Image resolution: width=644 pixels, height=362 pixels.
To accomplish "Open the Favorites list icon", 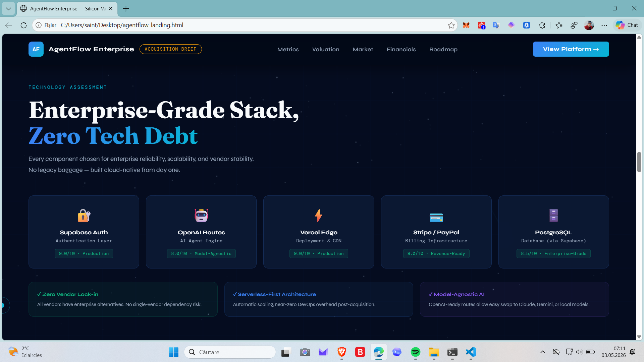I will point(559,25).
